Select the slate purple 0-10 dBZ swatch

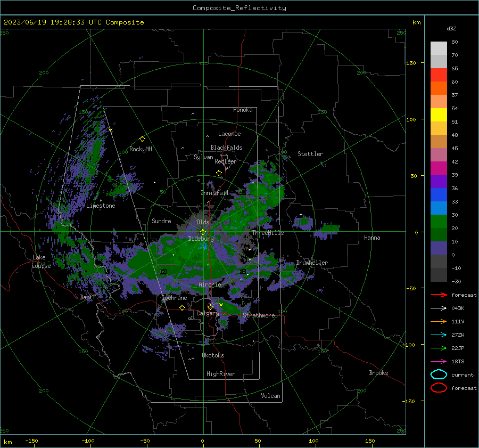(x=439, y=248)
